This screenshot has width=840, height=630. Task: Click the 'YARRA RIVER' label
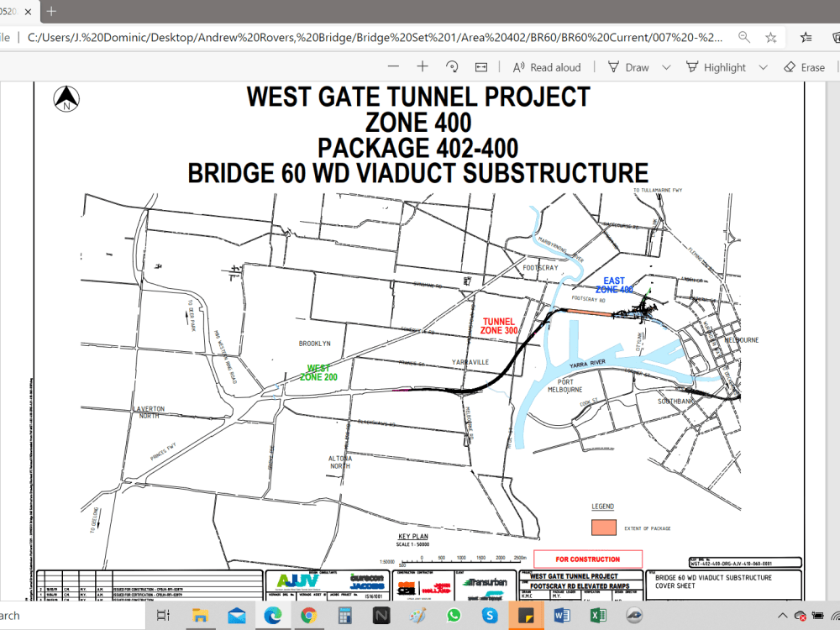point(587,364)
